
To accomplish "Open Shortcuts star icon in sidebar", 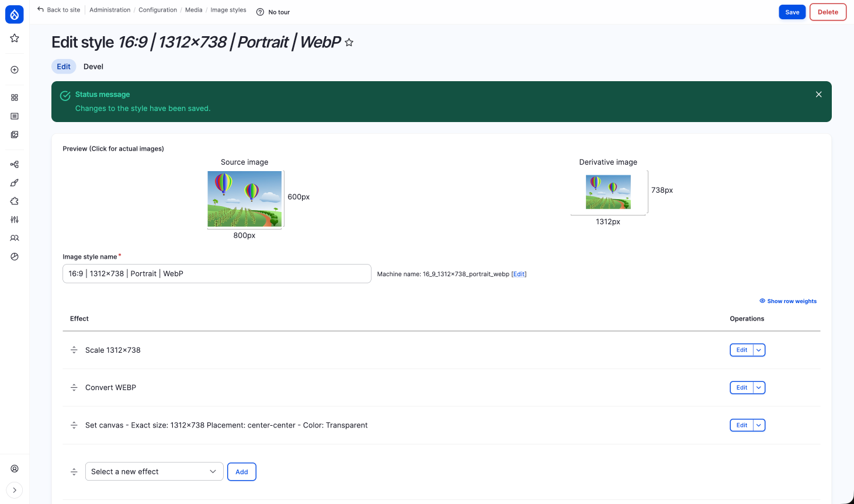I will pos(15,39).
